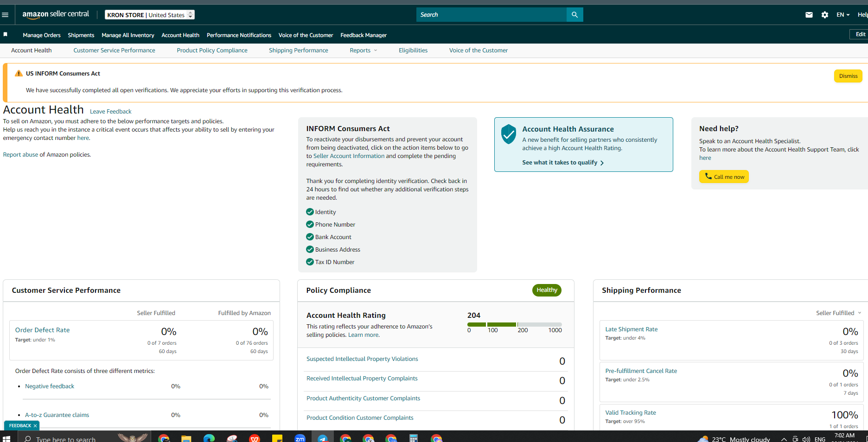The height and width of the screenshot is (442, 868).
Task: Expand the Reports dropdown tab
Action: click(x=364, y=51)
